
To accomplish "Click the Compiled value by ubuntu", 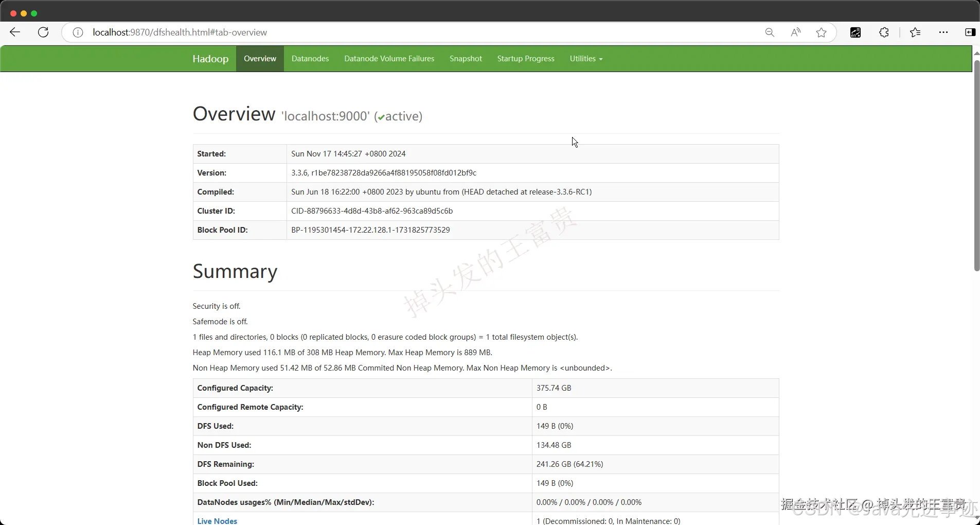I will pos(441,192).
